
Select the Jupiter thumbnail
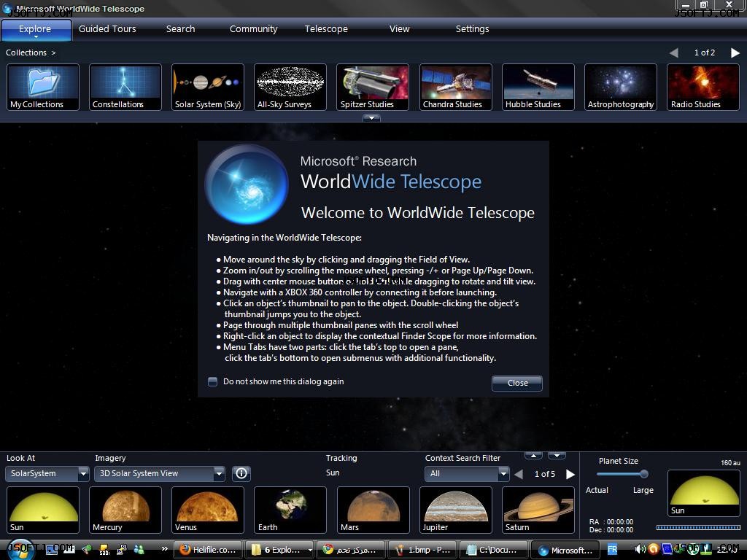pyautogui.click(x=455, y=510)
